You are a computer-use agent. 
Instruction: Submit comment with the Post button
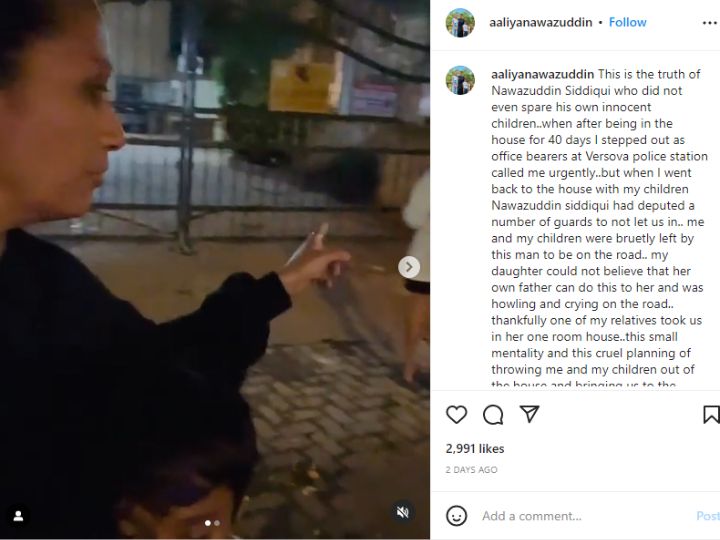coord(708,516)
